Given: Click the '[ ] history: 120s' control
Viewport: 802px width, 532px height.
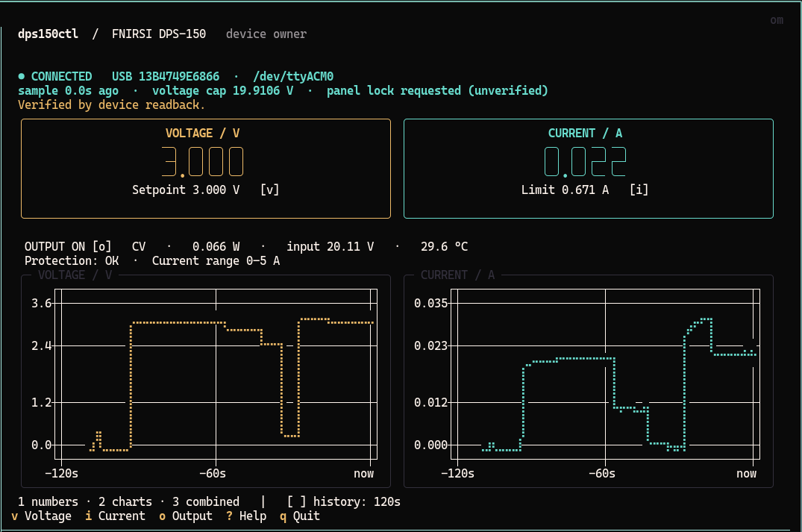Looking at the screenshot, I should (344, 502).
